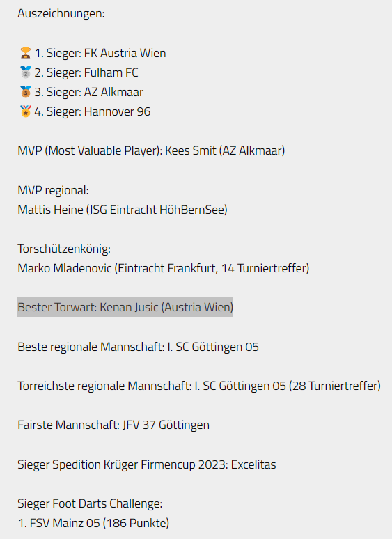This screenshot has height=539, width=392.
Task: Click the Marko Mladenovic line
Action: 164,268
